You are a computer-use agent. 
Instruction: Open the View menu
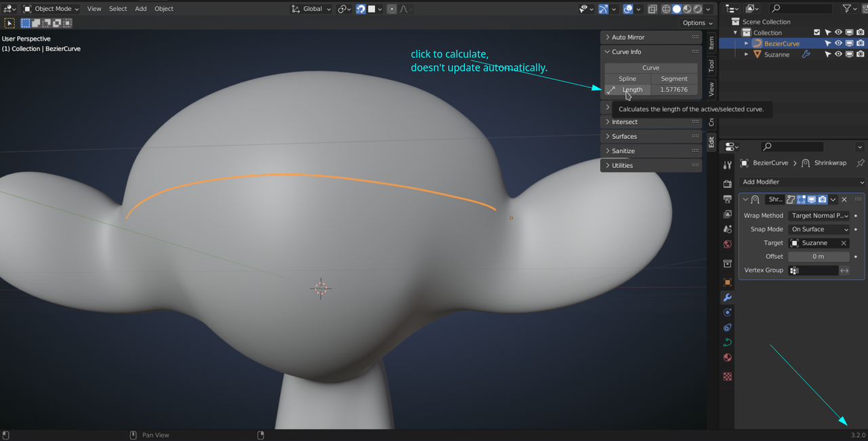click(x=94, y=9)
